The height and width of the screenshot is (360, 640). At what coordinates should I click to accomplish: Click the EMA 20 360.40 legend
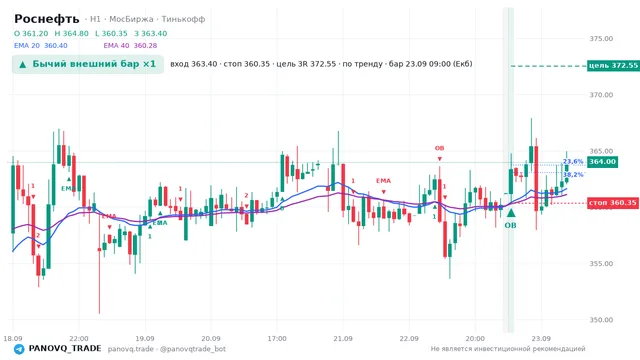click(41, 46)
